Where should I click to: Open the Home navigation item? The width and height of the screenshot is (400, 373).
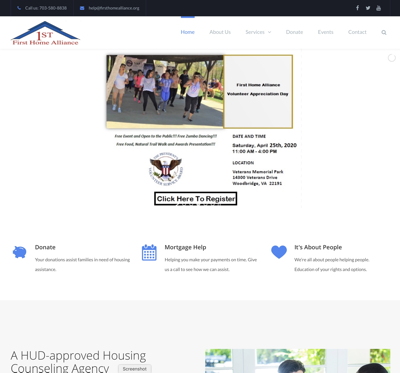click(187, 32)
